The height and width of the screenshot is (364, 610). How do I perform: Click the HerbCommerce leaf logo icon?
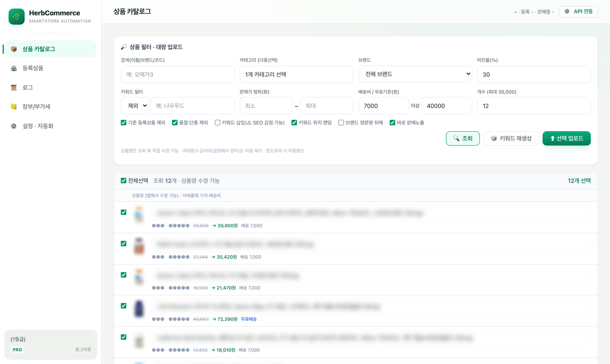click(x=17, y=17)
